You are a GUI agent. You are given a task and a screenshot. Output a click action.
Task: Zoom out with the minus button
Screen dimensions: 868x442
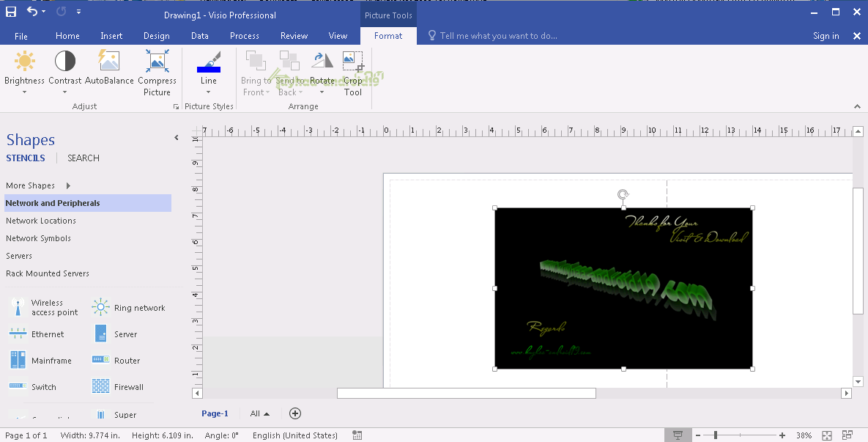(698, 435)
